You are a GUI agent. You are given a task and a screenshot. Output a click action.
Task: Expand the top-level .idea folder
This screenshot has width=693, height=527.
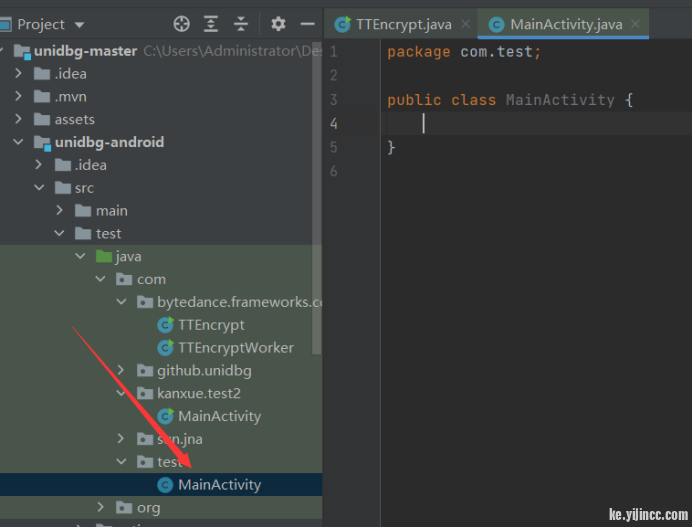coord(18,73)
